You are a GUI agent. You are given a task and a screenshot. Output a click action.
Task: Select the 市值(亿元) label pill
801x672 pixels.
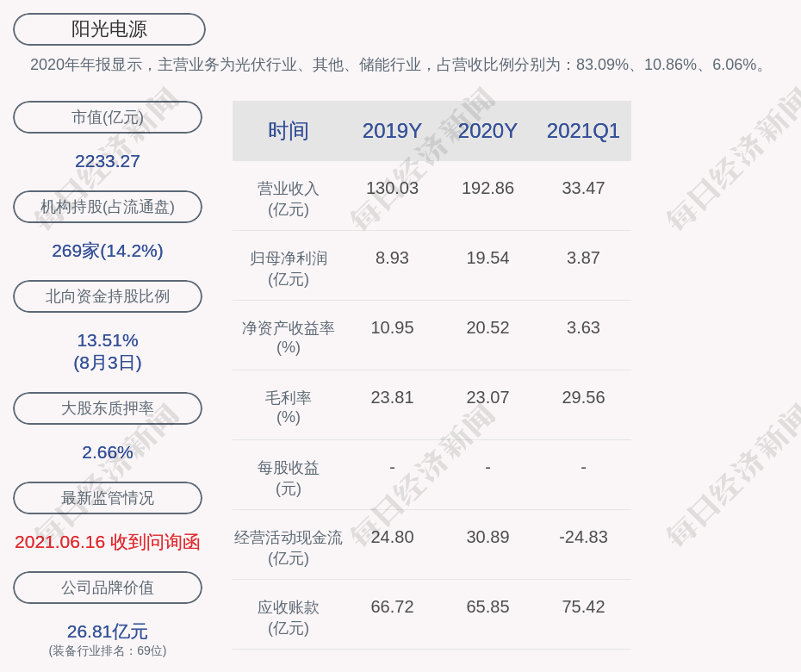tap(108, 117)
